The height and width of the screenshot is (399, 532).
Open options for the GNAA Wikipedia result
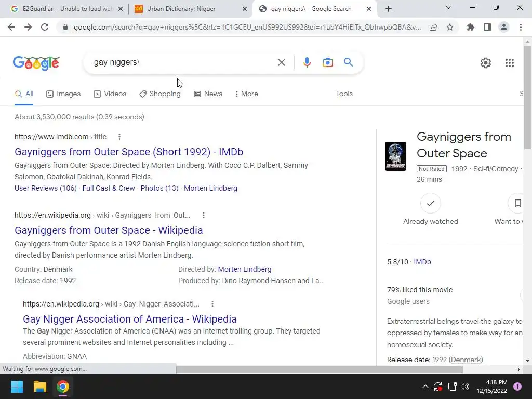[x=212, y=304]
